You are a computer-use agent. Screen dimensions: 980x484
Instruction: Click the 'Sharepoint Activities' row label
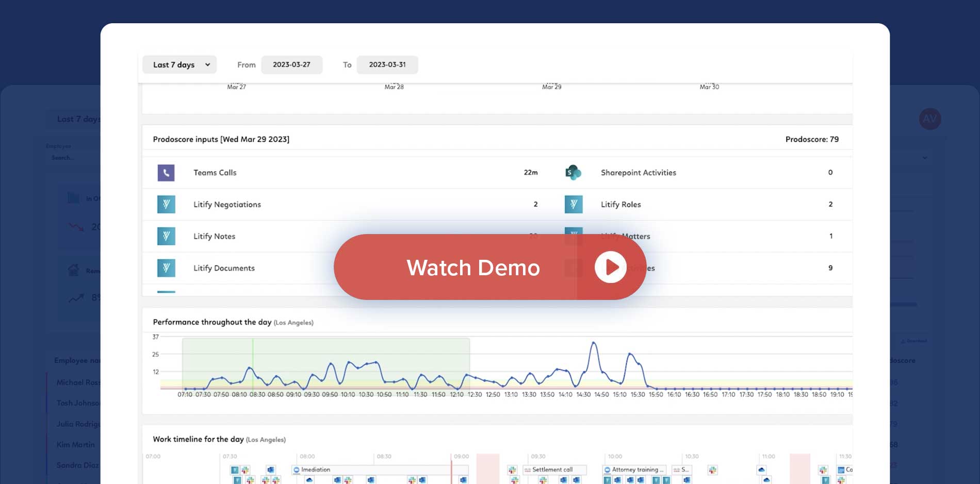pyautogui.click(x=639, y=173)
